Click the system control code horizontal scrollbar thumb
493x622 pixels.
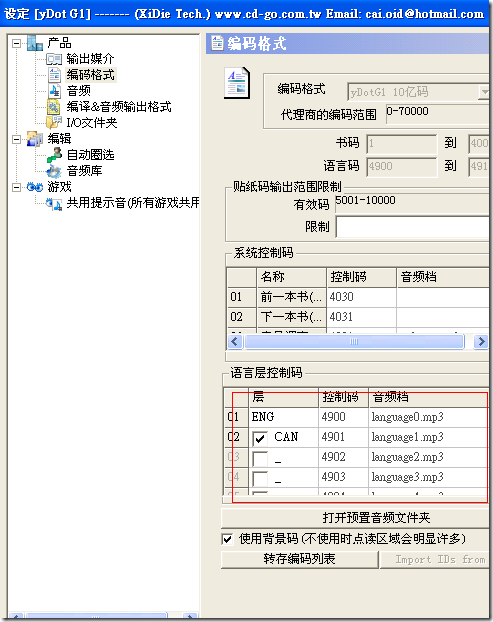coord(354,342)
